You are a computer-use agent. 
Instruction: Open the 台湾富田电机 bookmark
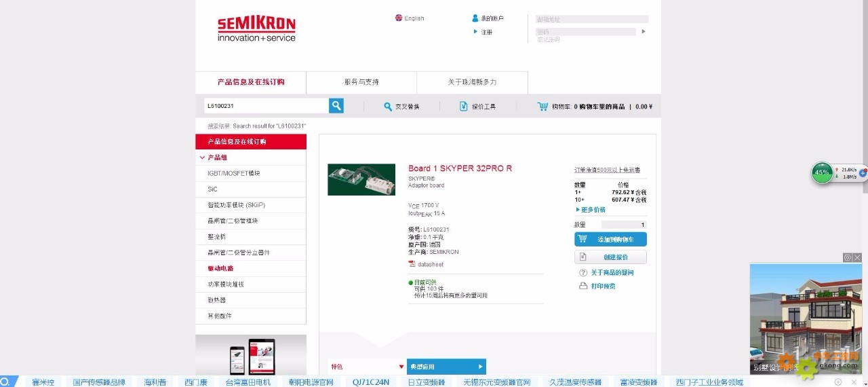point(248,382)
